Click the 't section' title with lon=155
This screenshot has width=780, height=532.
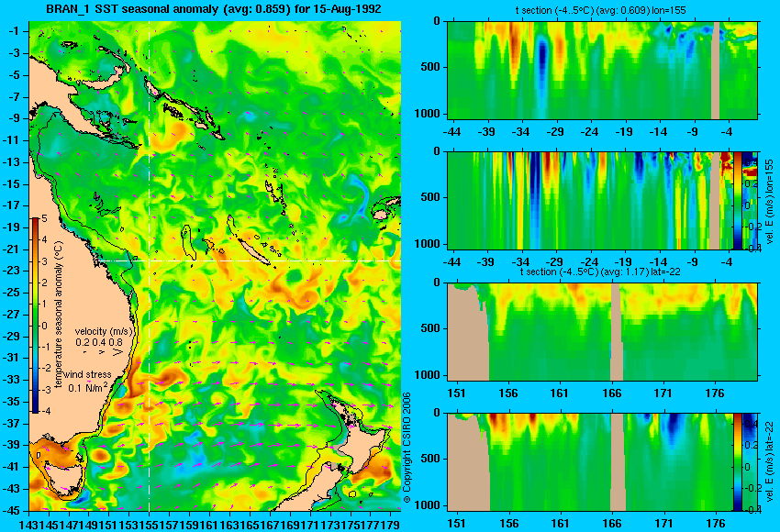click(x=600, y=10)
